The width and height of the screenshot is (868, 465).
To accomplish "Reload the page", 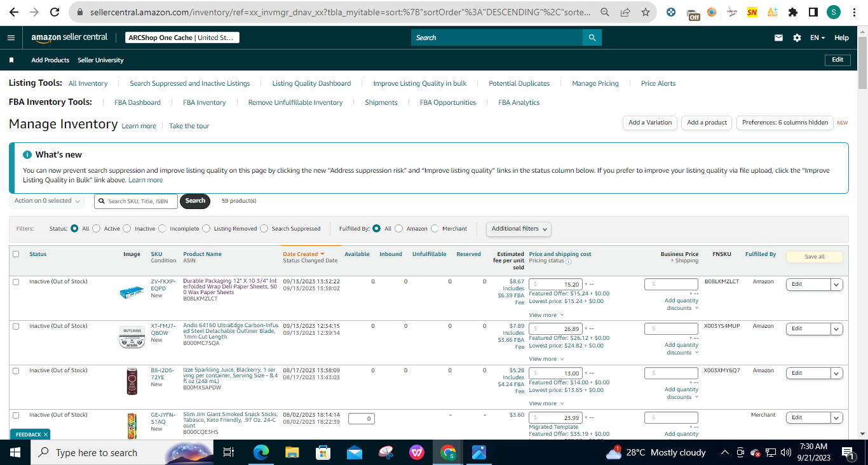I will pos(55,12).
